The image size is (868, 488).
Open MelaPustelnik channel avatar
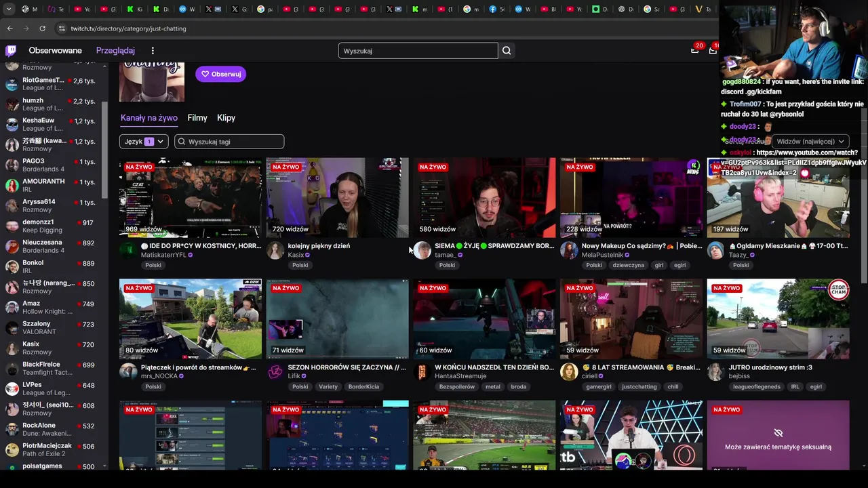[569, 250]
